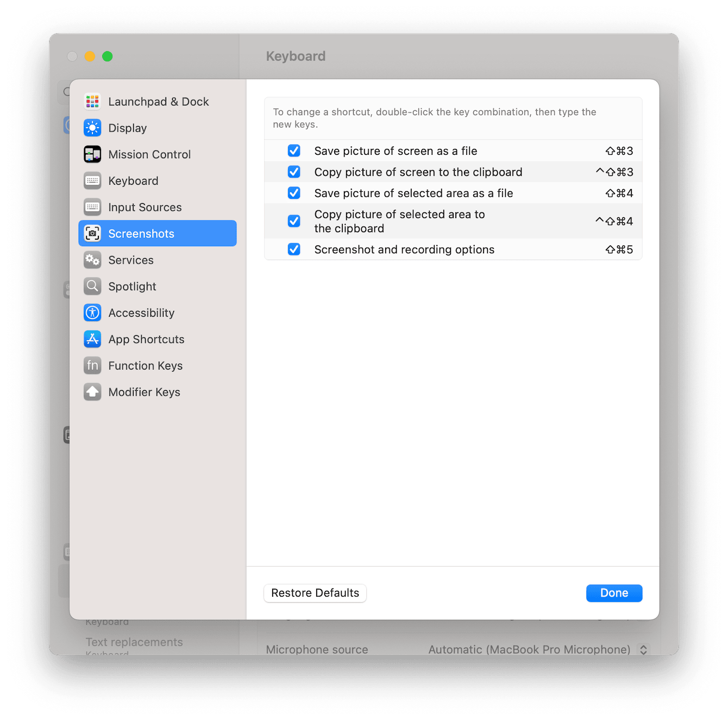728x720 pixels.
Task: Select the Input Sources icon
Action: tap(92, 207)
